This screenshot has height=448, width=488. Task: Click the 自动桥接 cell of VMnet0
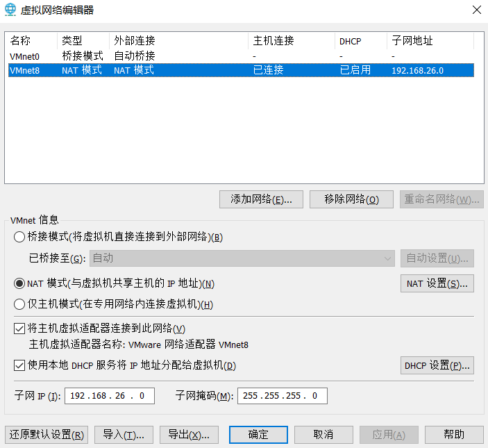click(135, 56)
